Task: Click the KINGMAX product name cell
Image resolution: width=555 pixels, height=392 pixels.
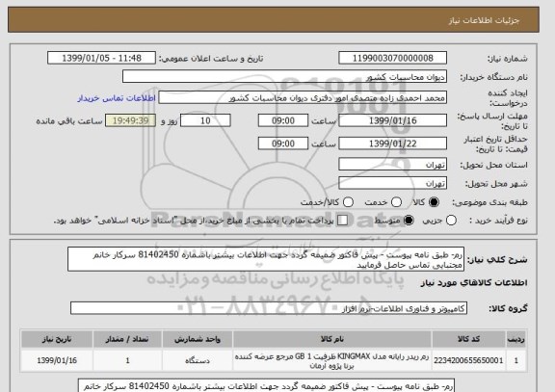Action: [332, 360]
